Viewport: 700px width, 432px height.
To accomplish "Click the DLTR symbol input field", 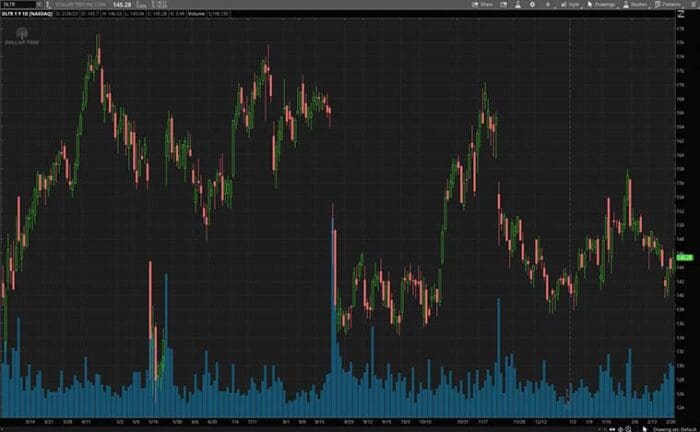I will tap(18, 4).
